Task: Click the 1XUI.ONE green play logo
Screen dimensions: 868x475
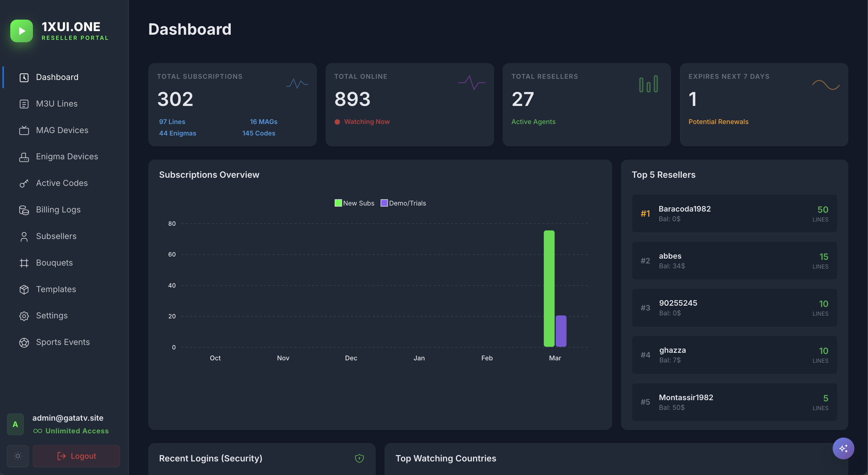Action: coord(21,31)
